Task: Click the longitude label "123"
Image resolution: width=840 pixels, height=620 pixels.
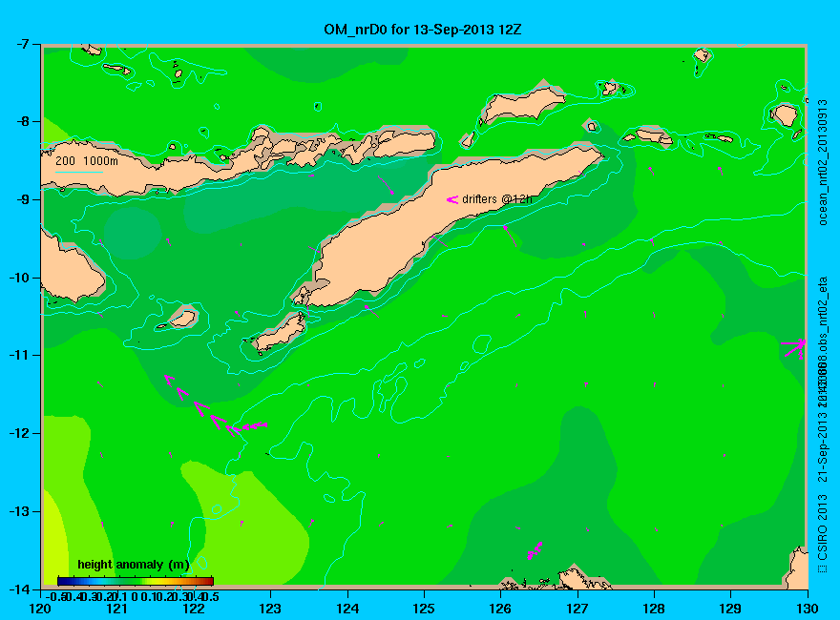Action: click(270, 609)
